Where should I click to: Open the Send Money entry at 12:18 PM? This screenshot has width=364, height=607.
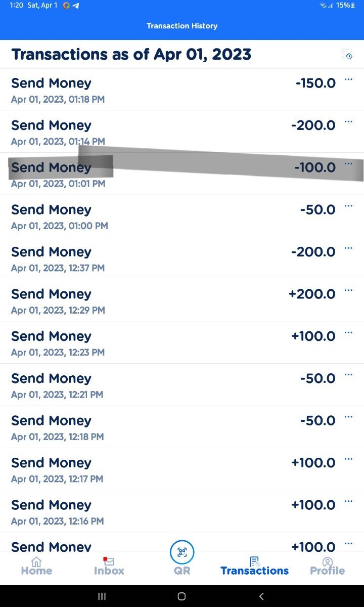[152, 427]
